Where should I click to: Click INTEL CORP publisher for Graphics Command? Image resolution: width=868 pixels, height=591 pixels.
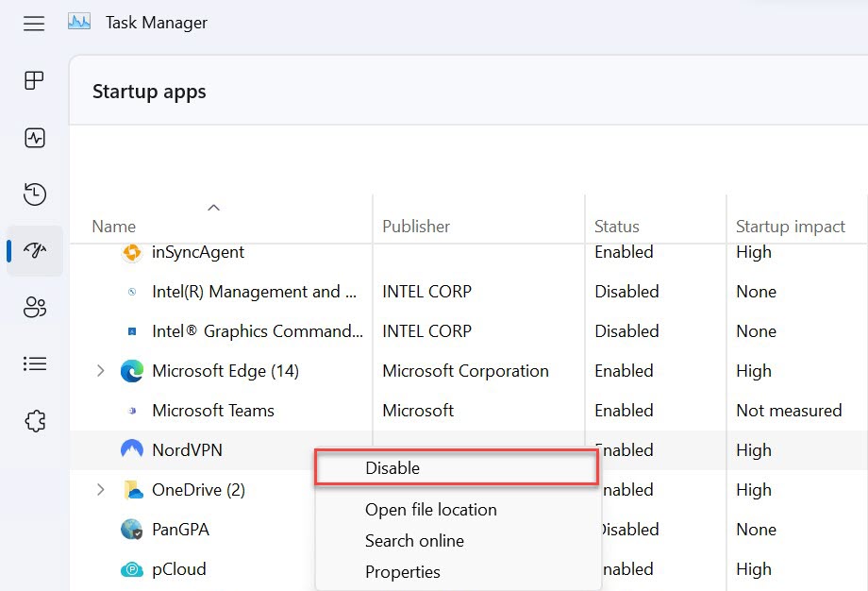(x=426, y=331)
